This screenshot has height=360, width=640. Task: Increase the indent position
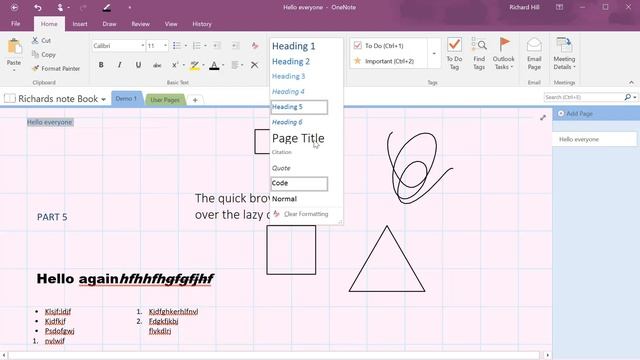pos(236,45)
